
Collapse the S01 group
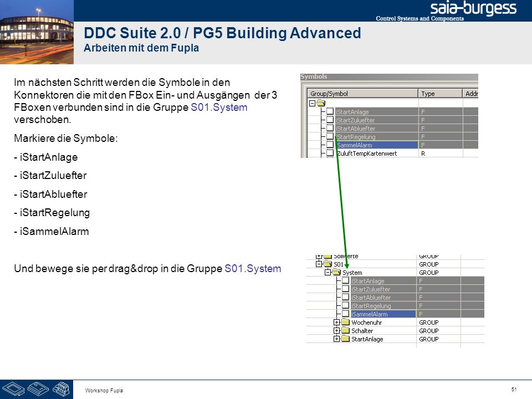click(319, 264)
